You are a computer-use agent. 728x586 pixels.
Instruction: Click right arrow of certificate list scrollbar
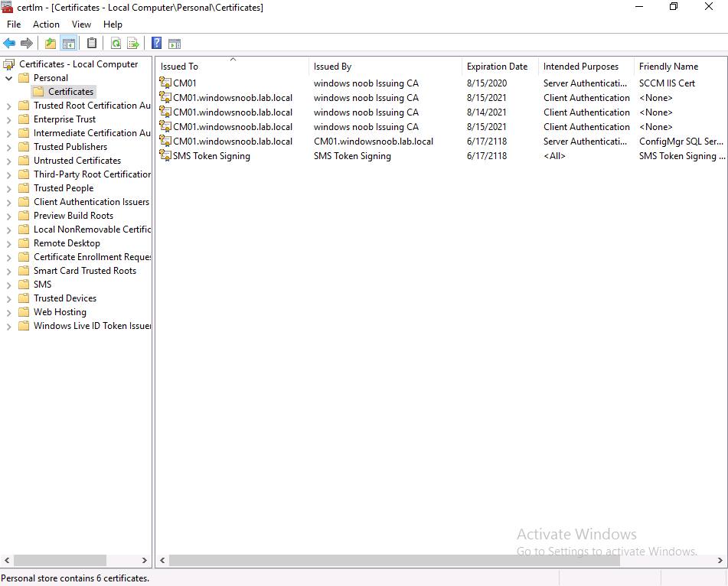720,560
